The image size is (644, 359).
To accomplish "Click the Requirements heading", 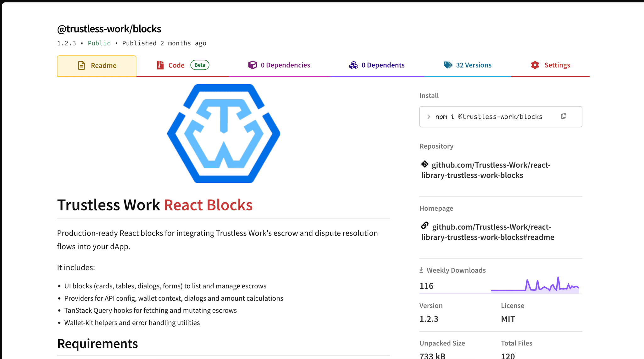I will [x=97, y=344].
